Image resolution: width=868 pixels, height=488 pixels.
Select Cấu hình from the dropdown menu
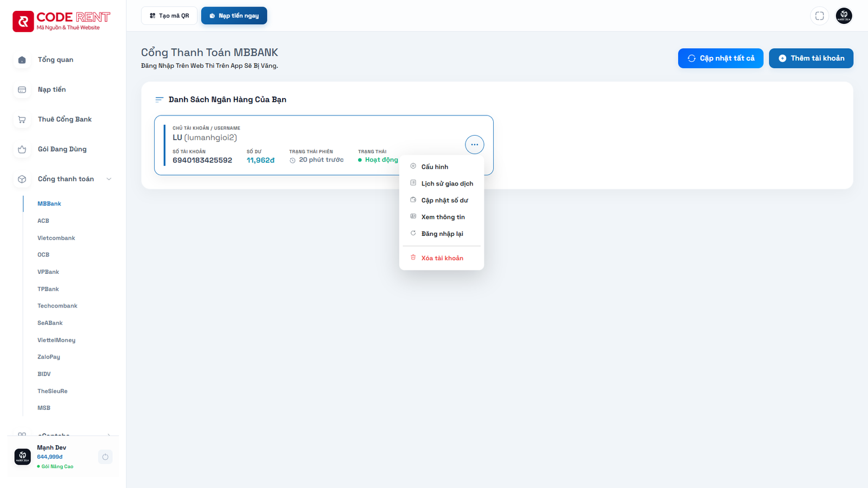click(x=435, y=167)
